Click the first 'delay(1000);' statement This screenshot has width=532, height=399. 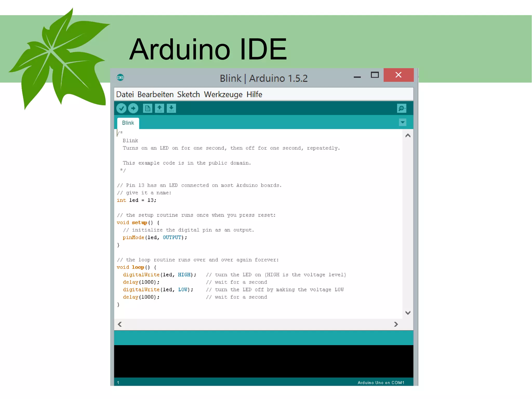tap(141, 282)
